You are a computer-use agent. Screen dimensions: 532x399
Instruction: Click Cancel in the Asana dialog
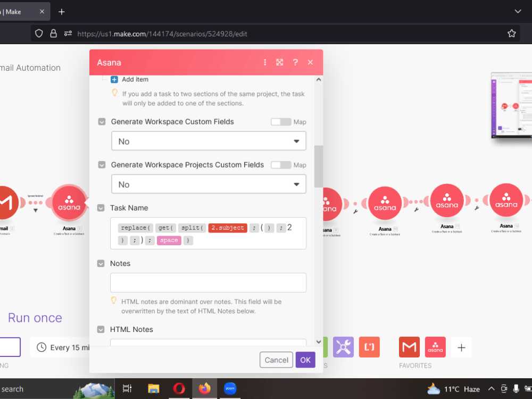(276, 360)
